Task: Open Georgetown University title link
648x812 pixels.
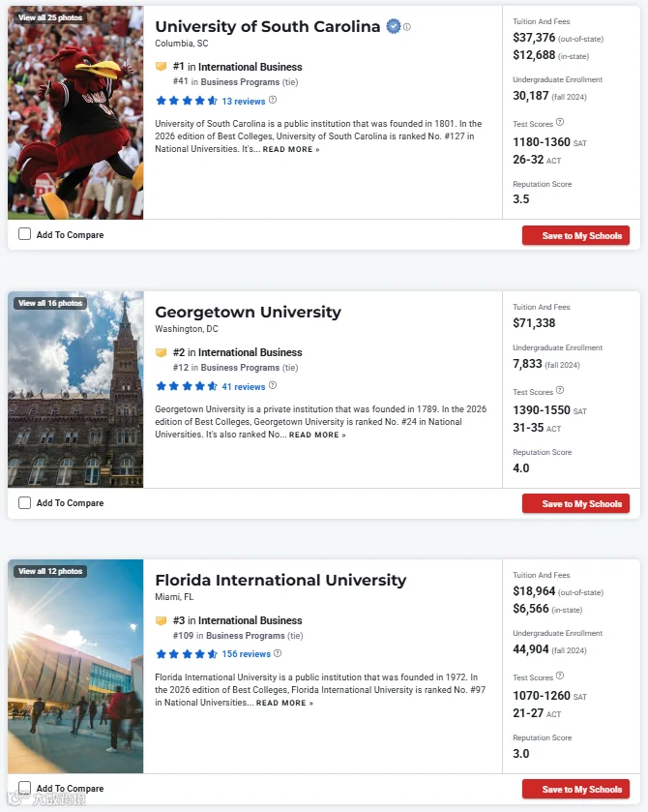Action: click(248, 312)
